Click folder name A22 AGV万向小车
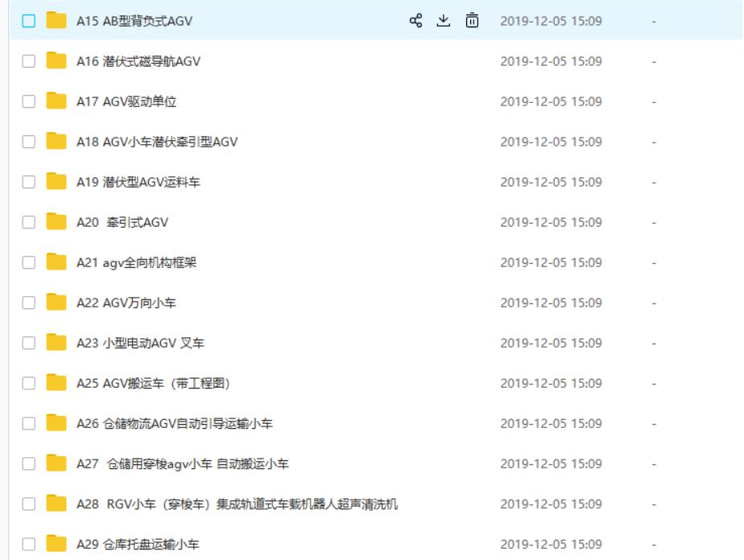Image resolution: width=744 pixels, height=560 pixels. pos(126,303)
